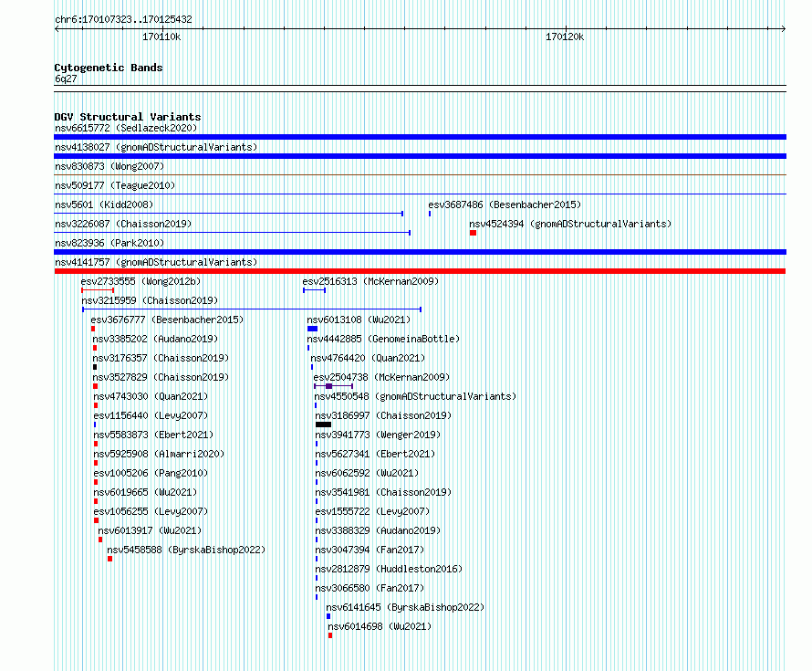This screenshot has height=671, width=812.
Task: Click nsv6019665 (Wu2021) label
Action: (x=145, y=492)
